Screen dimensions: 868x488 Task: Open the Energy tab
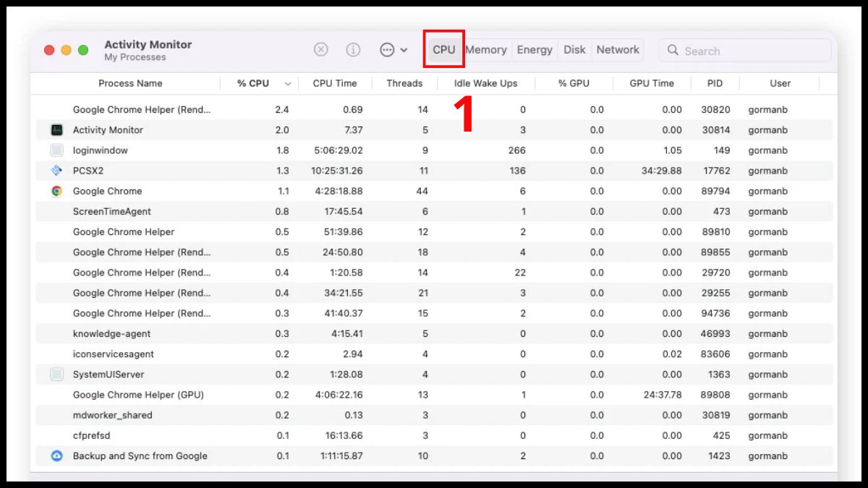[x=535, y=50]
